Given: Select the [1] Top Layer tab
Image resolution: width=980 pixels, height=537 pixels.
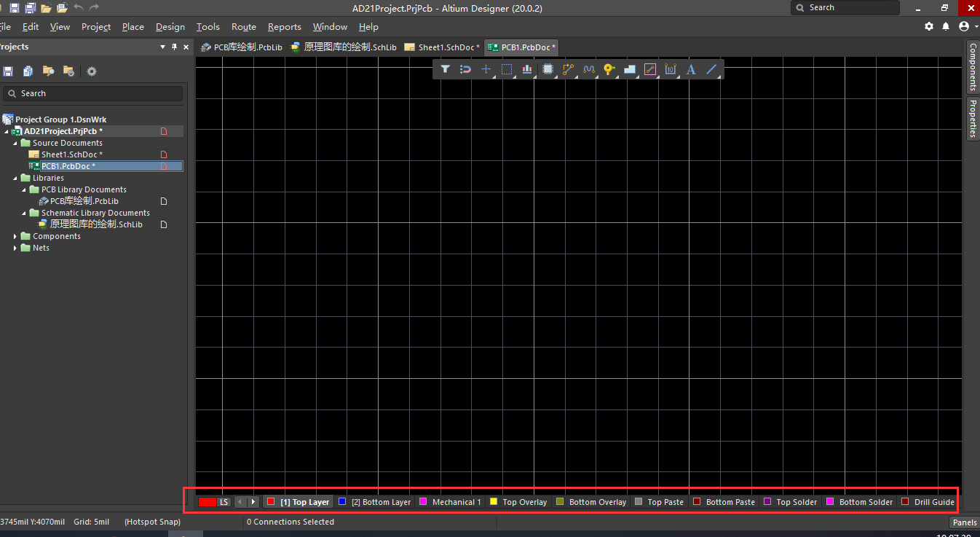Looking at the screenshot, I should tap(299, 501).
